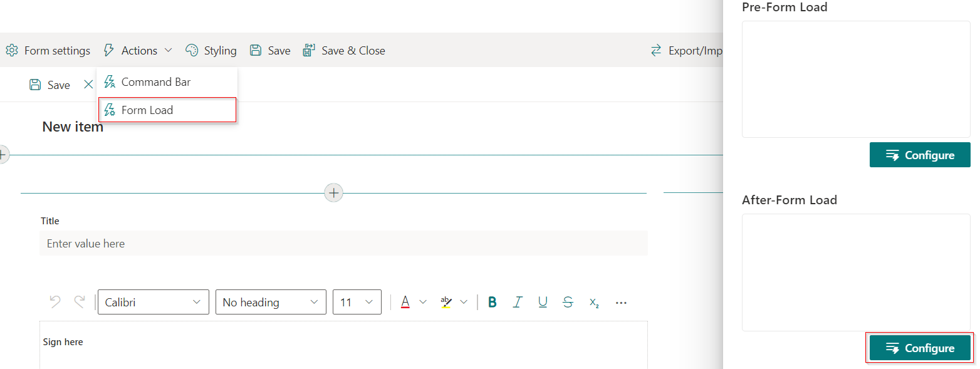Open the font size 11 dropdown

click(357, 302)
